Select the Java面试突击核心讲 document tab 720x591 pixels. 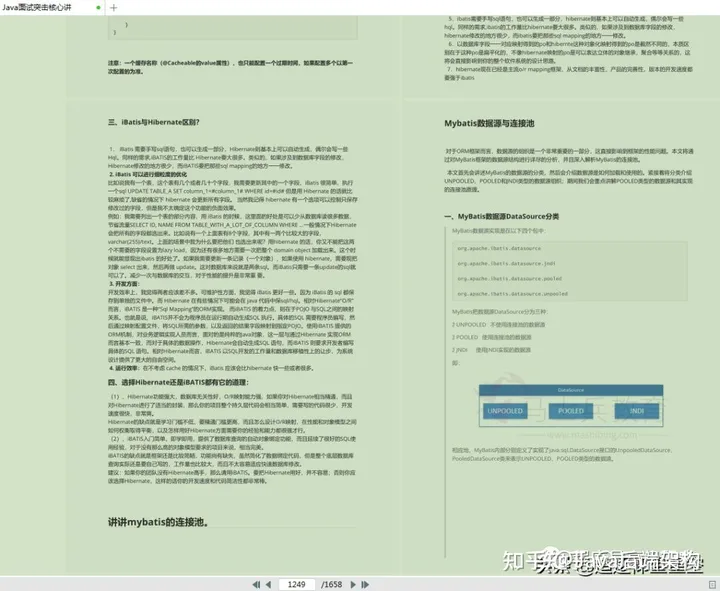pos(51,7)
